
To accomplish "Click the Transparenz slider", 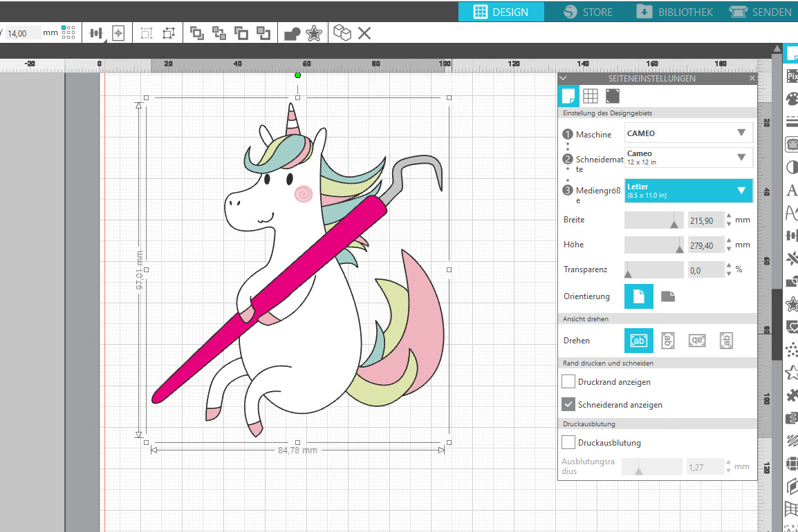I will (653, 270).
